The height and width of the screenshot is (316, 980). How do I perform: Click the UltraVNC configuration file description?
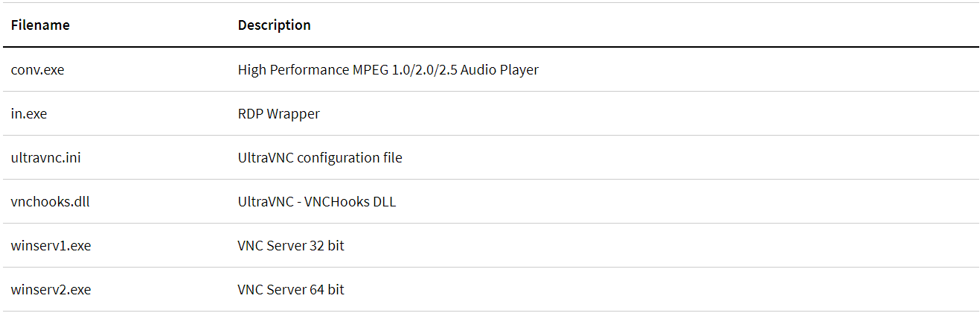pyautogui.click(x=320, y=158)
